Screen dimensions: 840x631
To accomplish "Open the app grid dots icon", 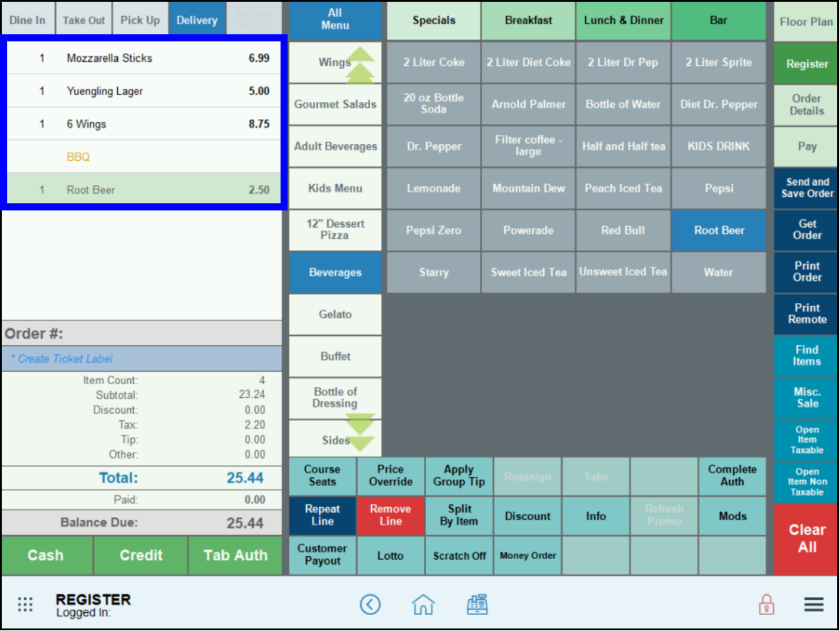I will [25, 604].
